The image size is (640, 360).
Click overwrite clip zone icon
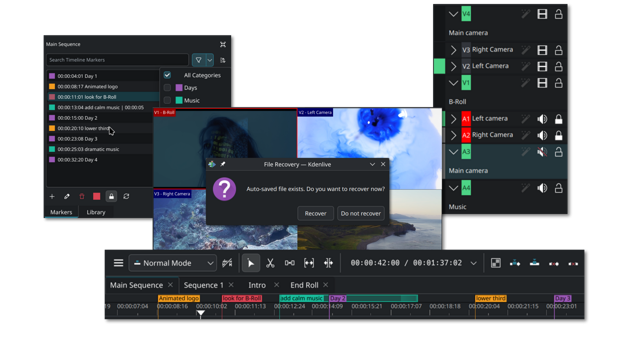click(534, 263)
